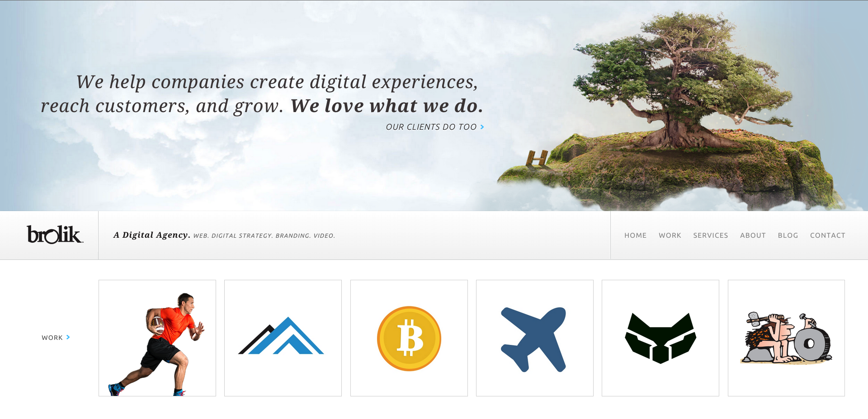Click the Brolik logo
The width and height of the screenshot is (868, 419).
click(x=55, y=235)
